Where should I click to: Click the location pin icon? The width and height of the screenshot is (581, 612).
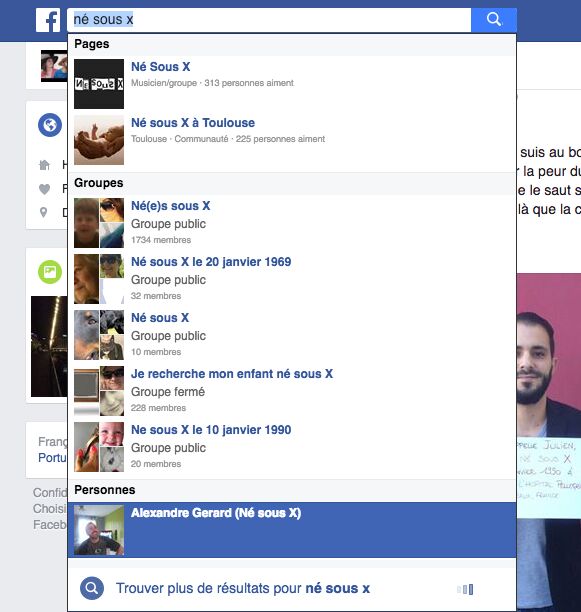(44, 212)
